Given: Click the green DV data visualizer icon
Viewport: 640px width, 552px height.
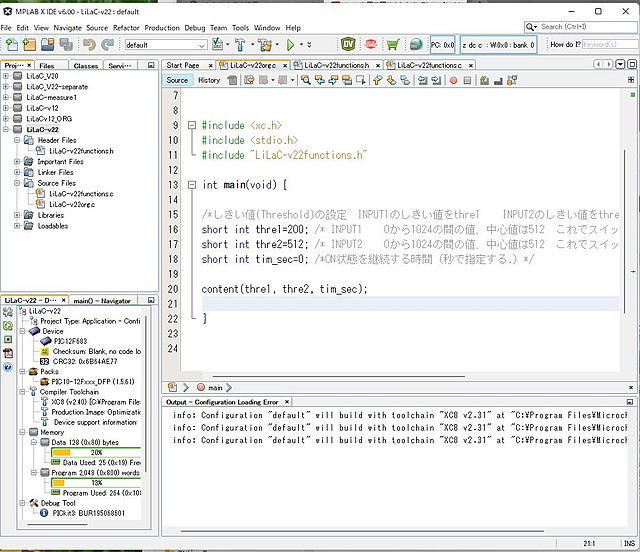Looking at the screenshot, I should click(x=348, y=45).
